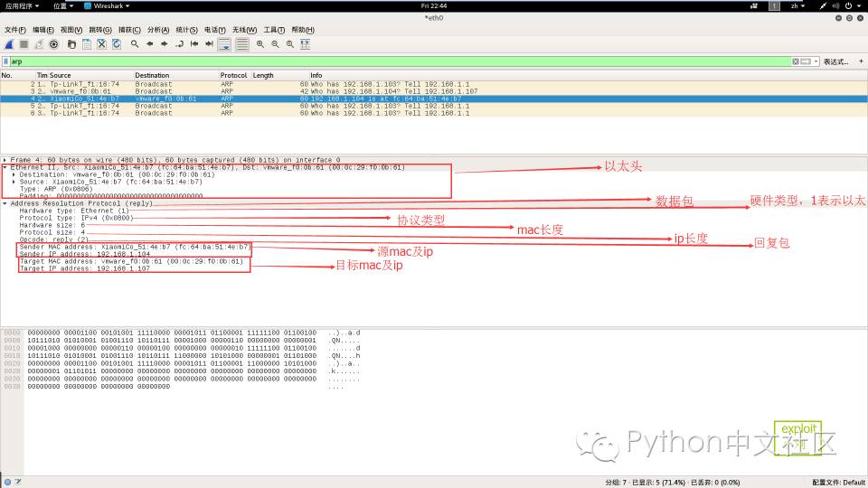This screenshot has width=868, height=488.
Task: Toggle packet list colorization
Action: pyautogui.click(x=242, y=44)
